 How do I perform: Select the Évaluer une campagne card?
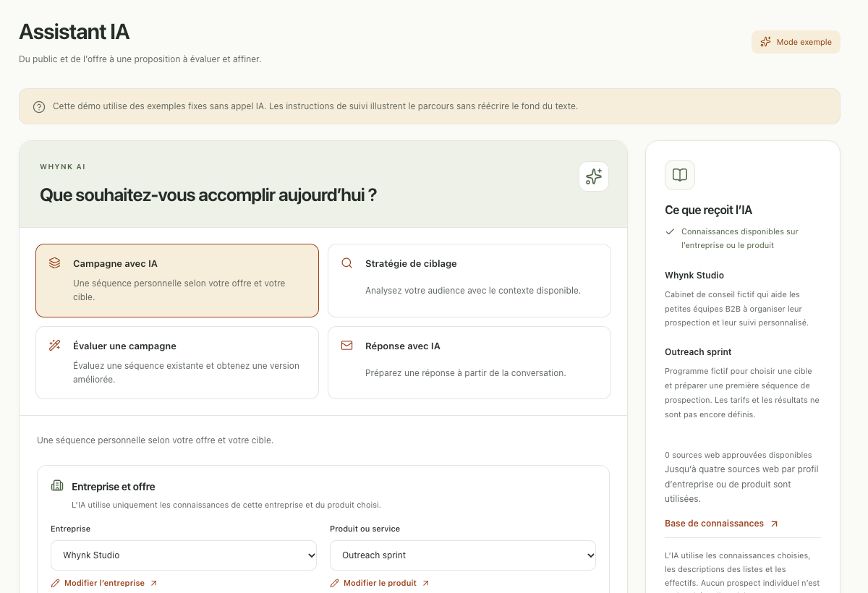[177, 362]
